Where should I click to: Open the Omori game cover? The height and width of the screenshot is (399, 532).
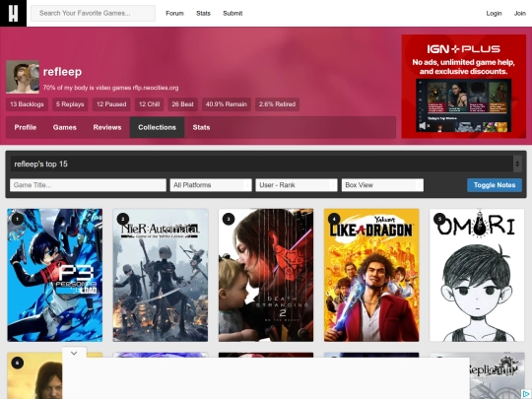[x=477, y=275]
